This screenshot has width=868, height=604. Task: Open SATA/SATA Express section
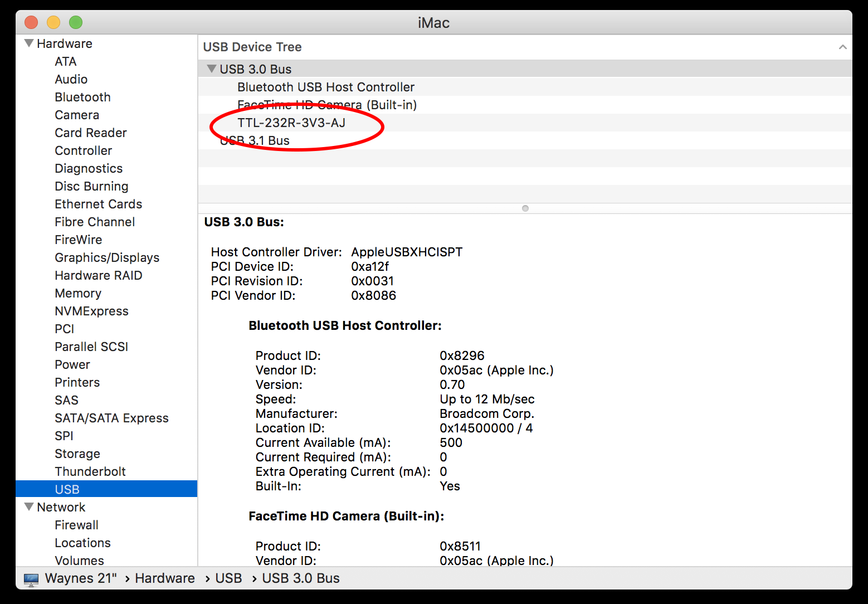(111, 418)
